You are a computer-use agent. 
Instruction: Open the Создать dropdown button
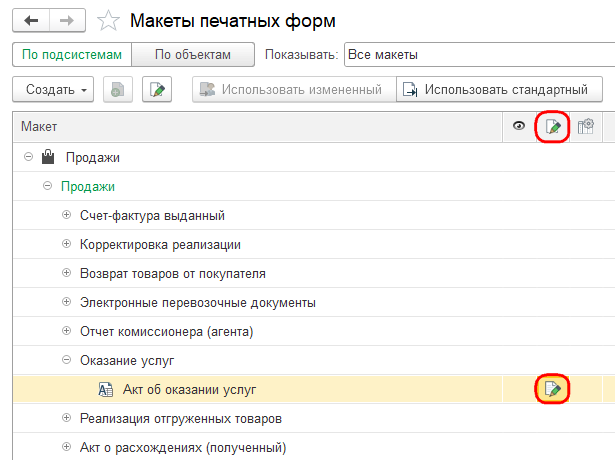(53, 89)
